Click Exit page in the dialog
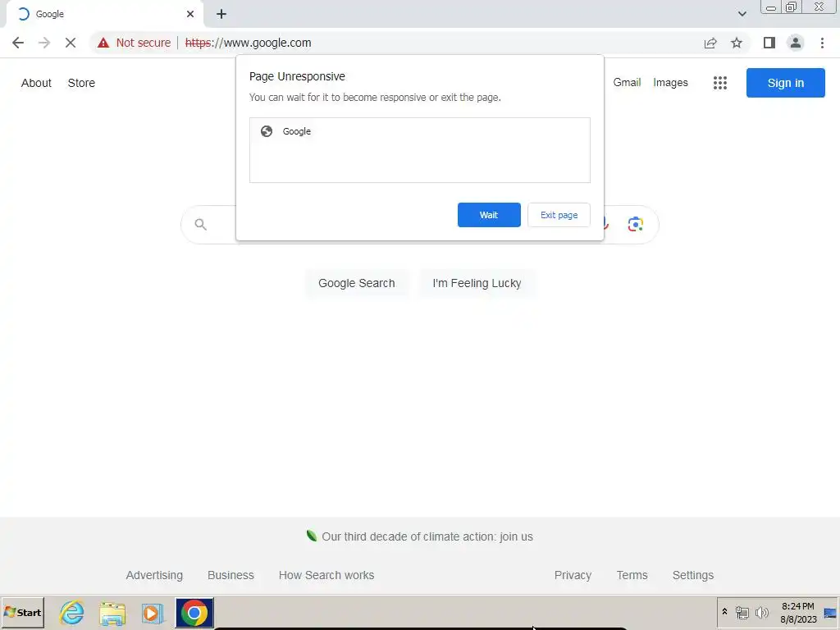840x630 pixels. point(559,215)
